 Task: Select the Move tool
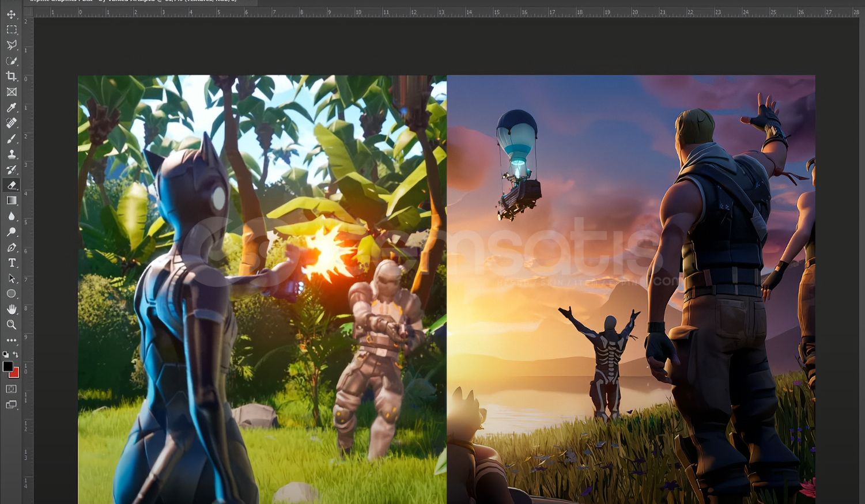click(x=12, y=14)
